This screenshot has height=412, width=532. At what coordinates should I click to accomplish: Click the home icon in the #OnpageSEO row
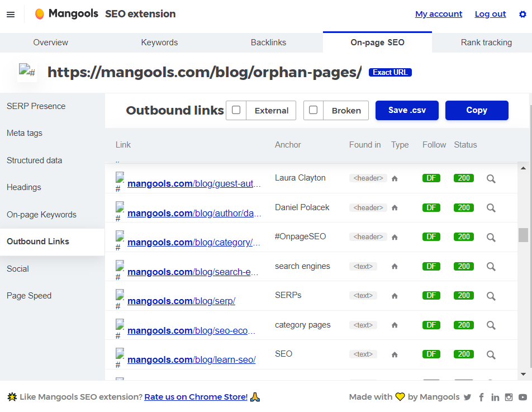pos(395,237)
